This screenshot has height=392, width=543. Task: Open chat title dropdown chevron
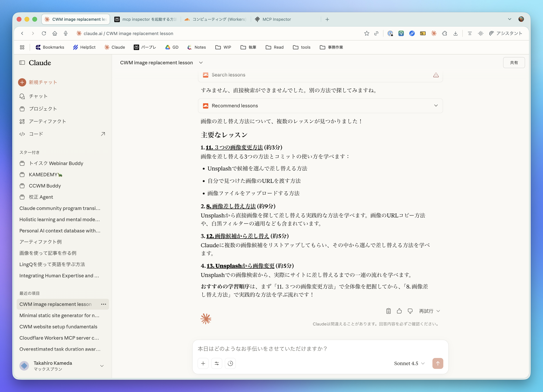tap(201, 63)
